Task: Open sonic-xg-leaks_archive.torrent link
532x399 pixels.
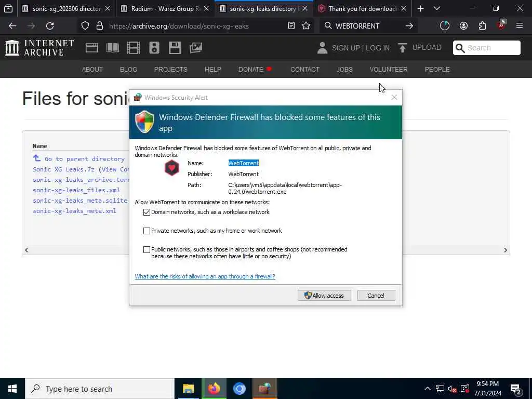Action: (x=81, y=180)
